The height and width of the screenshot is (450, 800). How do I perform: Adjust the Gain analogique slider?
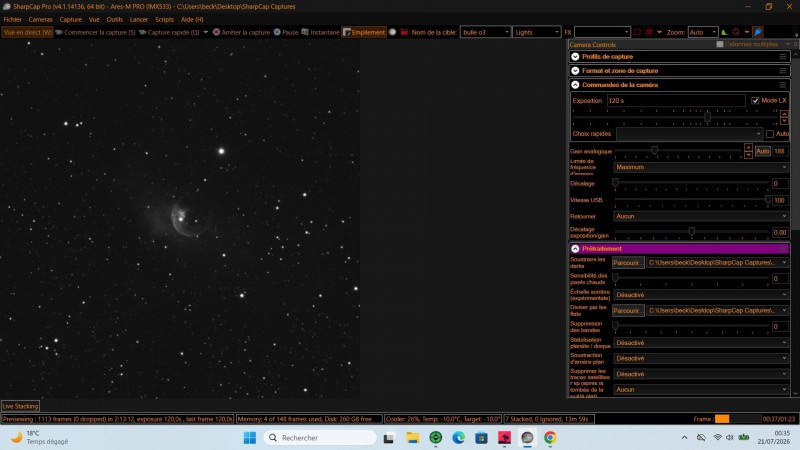click(x=654, y=150)
